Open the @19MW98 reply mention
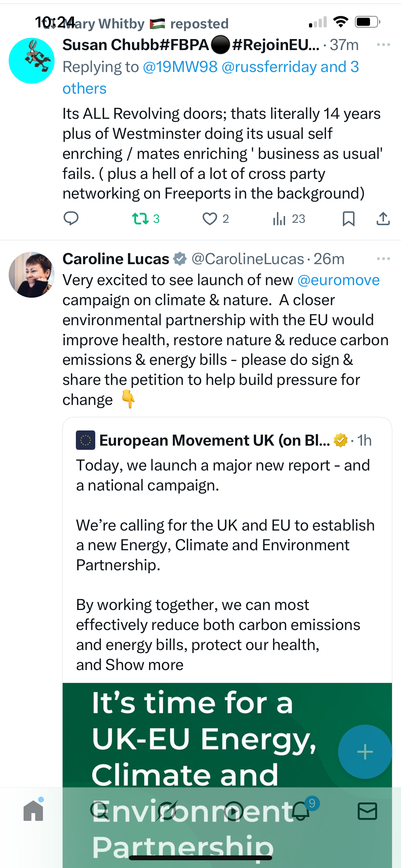Viewport: 401px width, 868px height. tap(180, 67)
